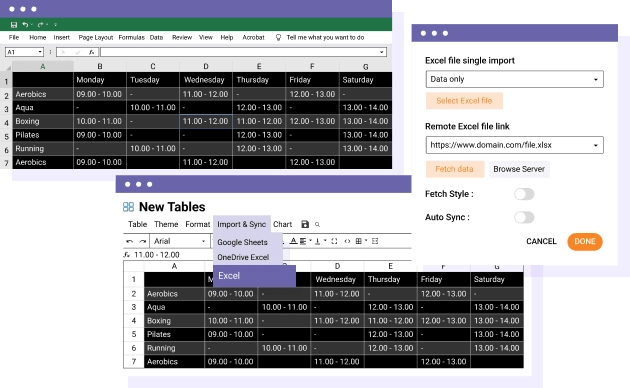Select the Excel row 4 header
The height and width of the screenshot is (388, 630).
pos(6,122)
